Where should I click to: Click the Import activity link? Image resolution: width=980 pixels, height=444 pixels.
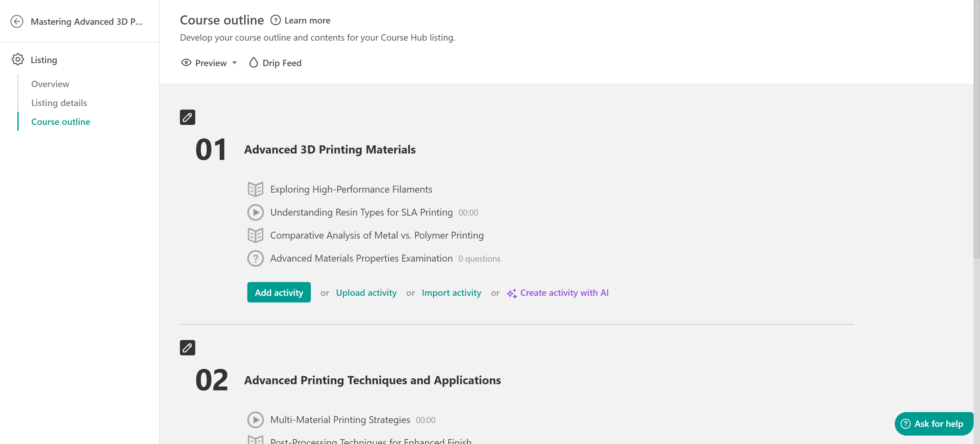pos(451,293)
